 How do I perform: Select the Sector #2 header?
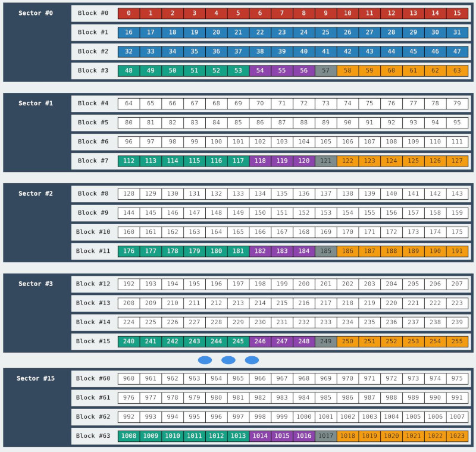coord(35,194)
